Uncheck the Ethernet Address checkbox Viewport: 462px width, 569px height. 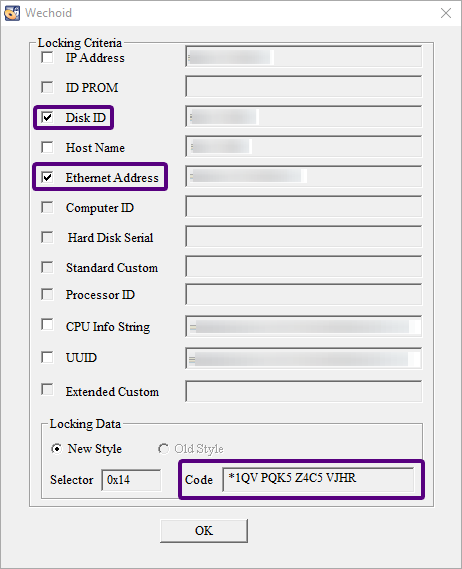pos(47,177)
